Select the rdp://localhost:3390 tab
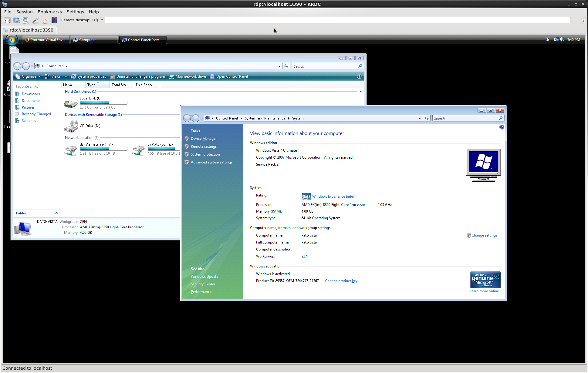 tap(29, 30)
